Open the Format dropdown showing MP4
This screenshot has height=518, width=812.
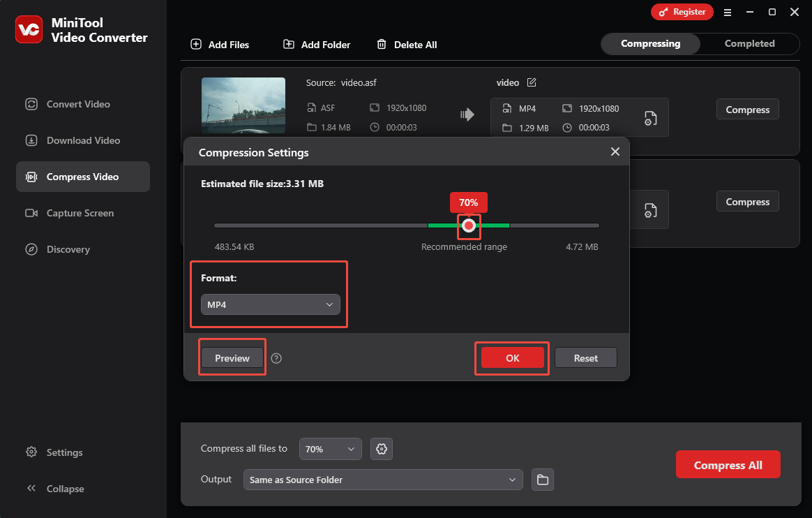[270, 304]
